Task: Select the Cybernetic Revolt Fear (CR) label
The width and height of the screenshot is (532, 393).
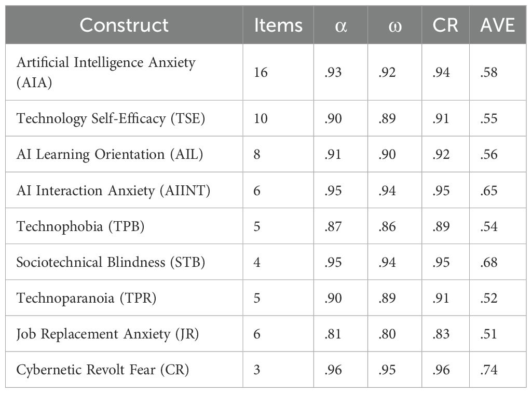Action: pyautogui.click(x=102, y=370)
